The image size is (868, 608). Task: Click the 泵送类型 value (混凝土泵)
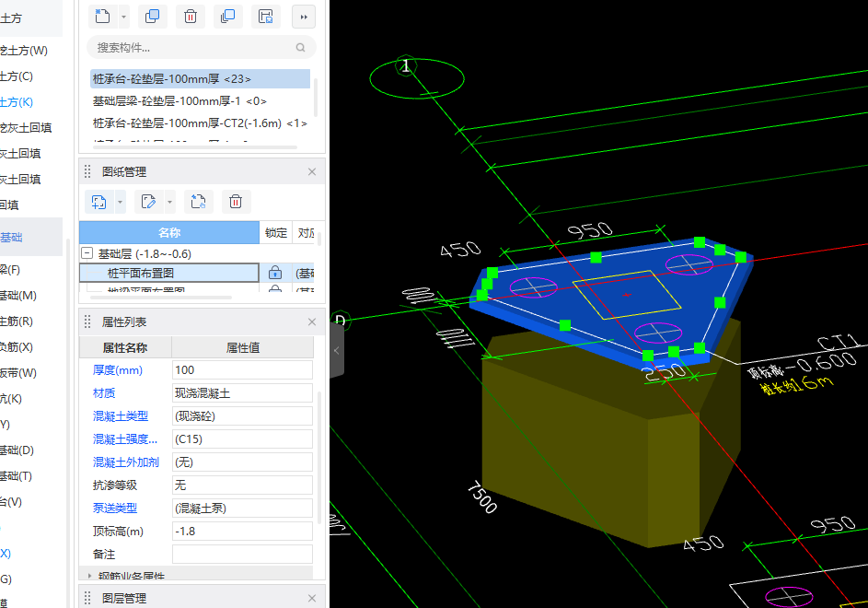click(x=242, y=509)
